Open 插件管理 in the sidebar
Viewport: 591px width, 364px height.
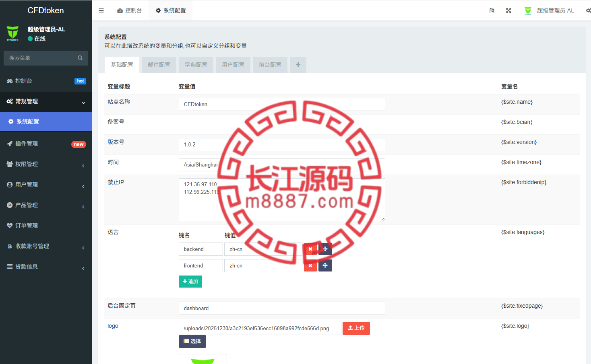(x=46, y=144)
